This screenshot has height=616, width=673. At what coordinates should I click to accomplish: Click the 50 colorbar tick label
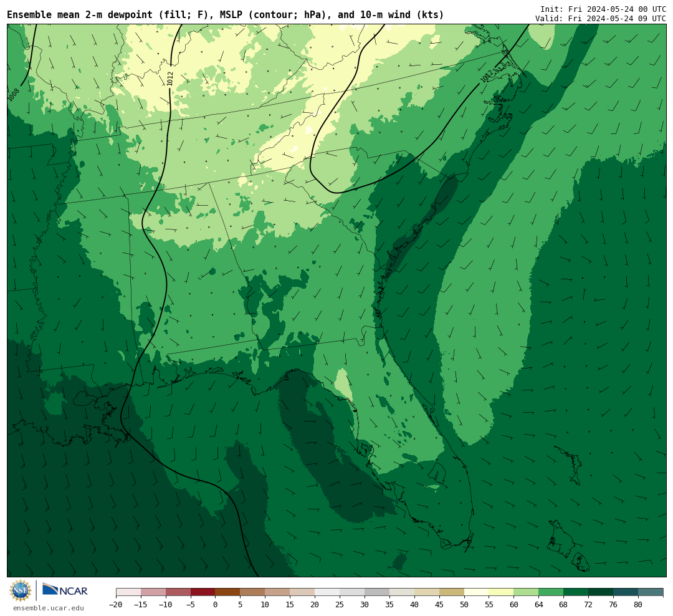point(464,605)
